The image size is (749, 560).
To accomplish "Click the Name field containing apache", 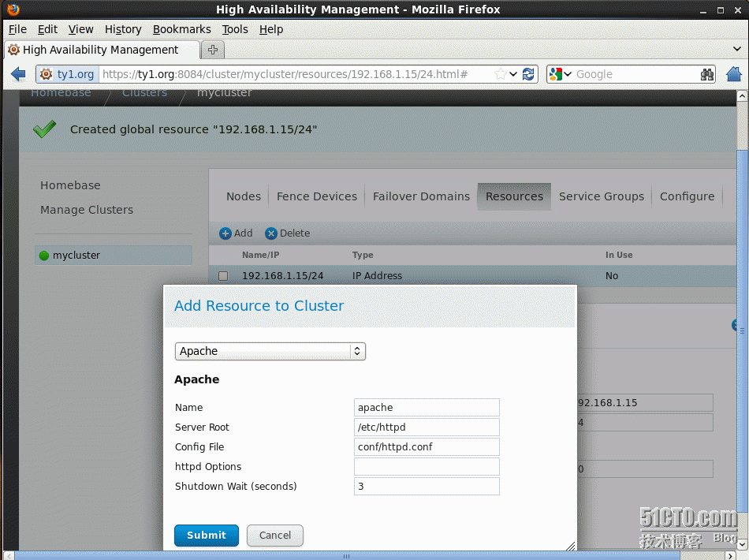I will click(x=427, y=408).
